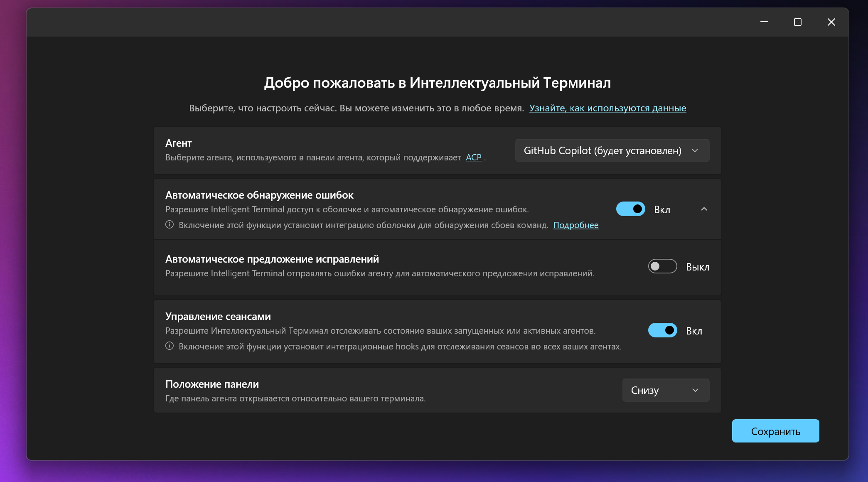
Task: Open the Подробнее link about shell integration
Action: pos(575,225)
